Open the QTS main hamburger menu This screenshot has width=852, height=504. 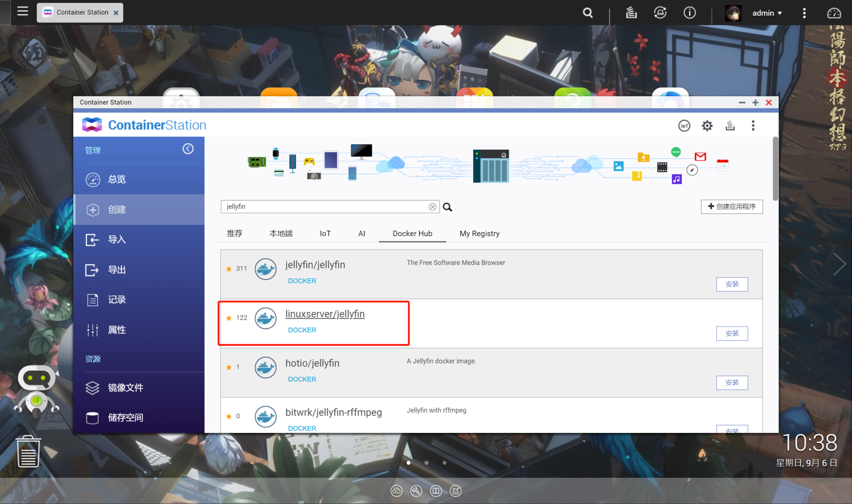pos(23,12)
